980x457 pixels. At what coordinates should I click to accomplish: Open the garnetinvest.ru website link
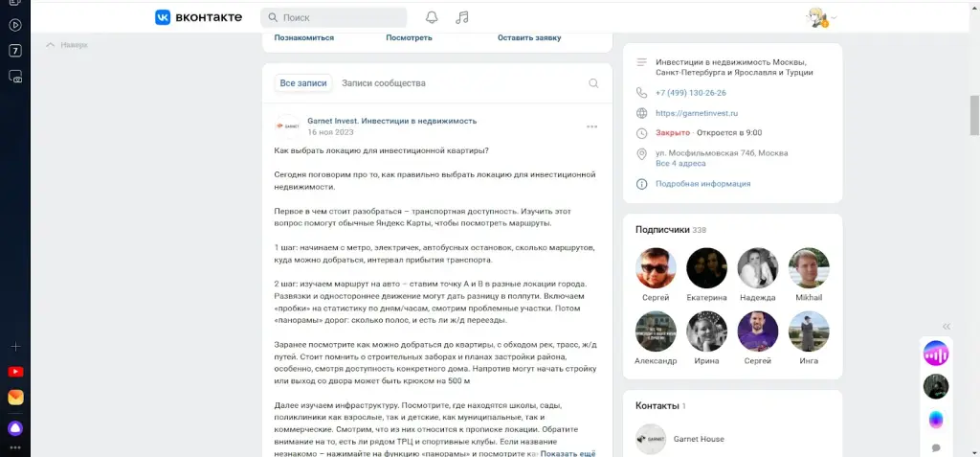pyautogui.click(x=697, y=113)
